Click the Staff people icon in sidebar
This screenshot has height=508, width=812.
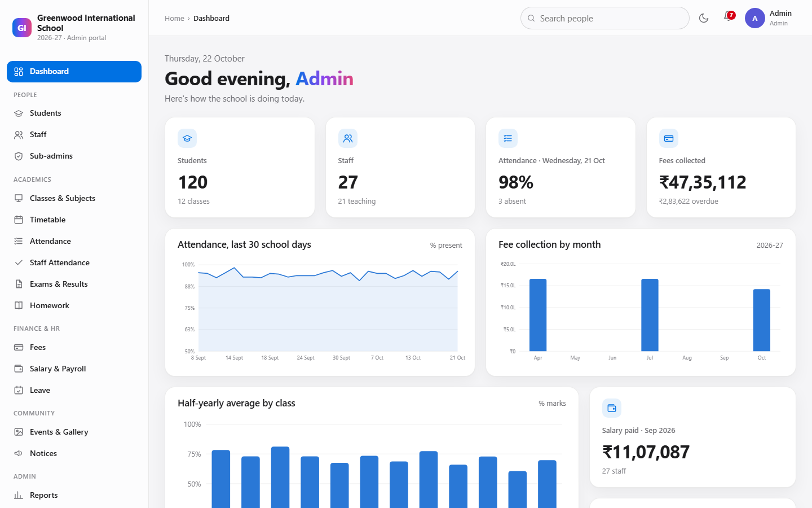click(19, 135)
